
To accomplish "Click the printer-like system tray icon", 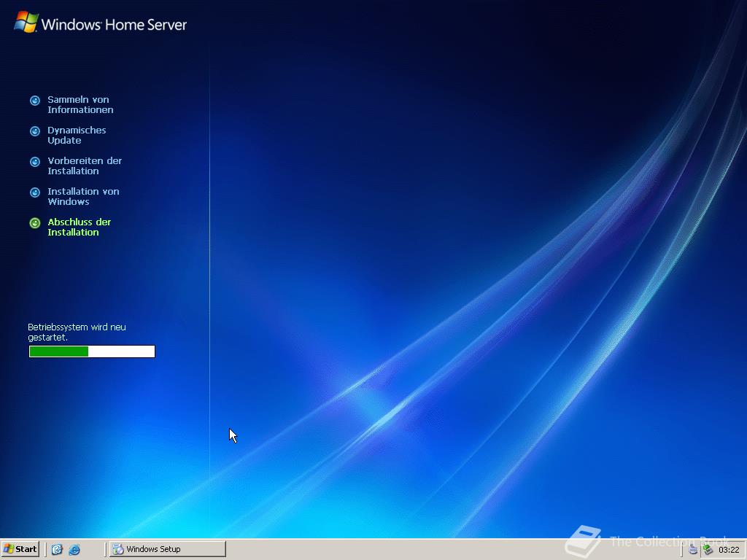I will [x=693, y=550].
